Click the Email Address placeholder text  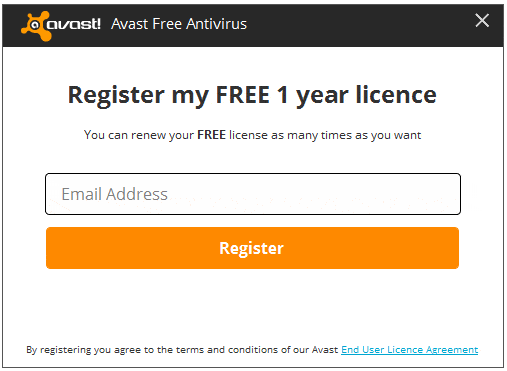[114, 194]
